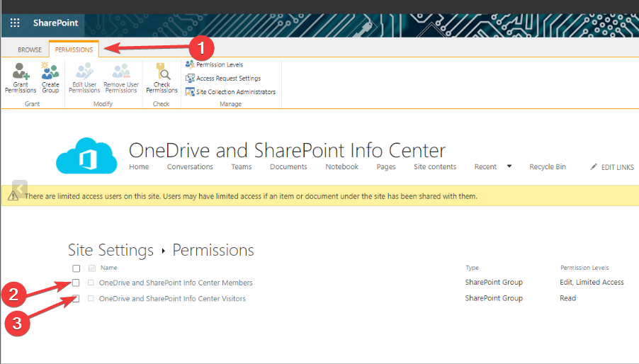Check the box for Info Center Members row
Screen dimensions: 639x364
point(76,283)
